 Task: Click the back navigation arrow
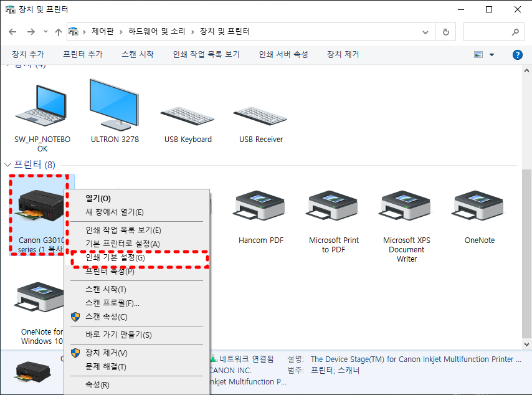click(x=12, y=32)
